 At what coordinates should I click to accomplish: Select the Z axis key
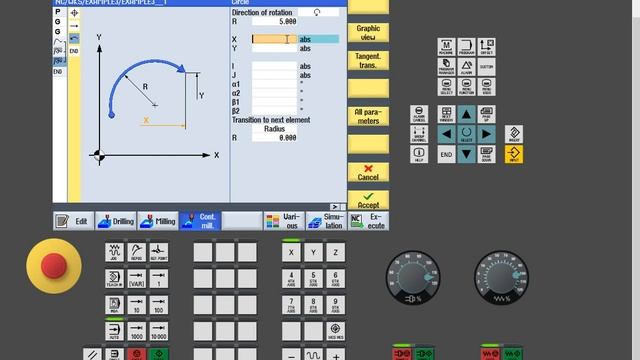[335, 253]
